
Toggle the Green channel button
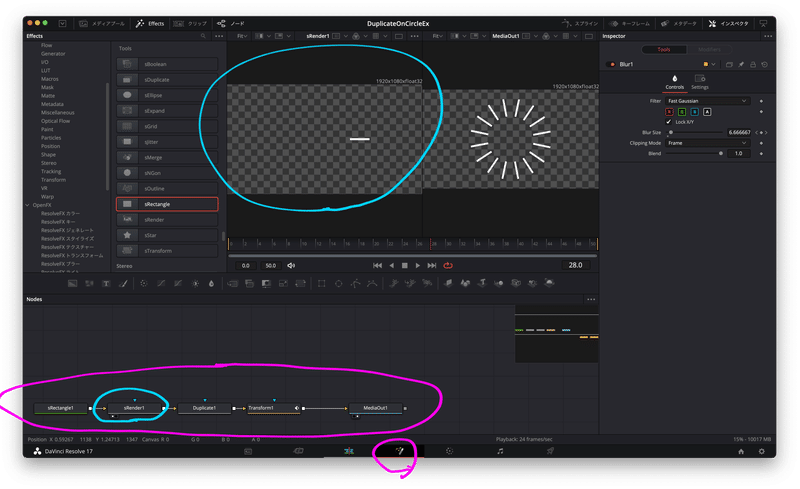(x=682, y=112)
